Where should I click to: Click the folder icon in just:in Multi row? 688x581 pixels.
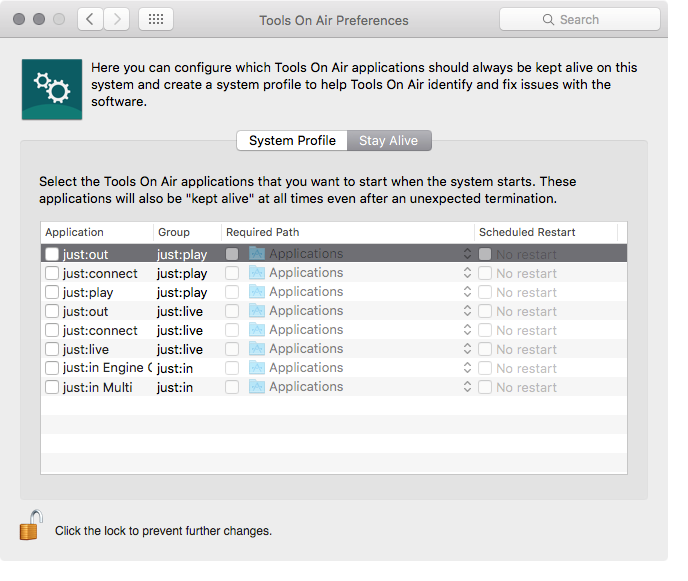257,387
